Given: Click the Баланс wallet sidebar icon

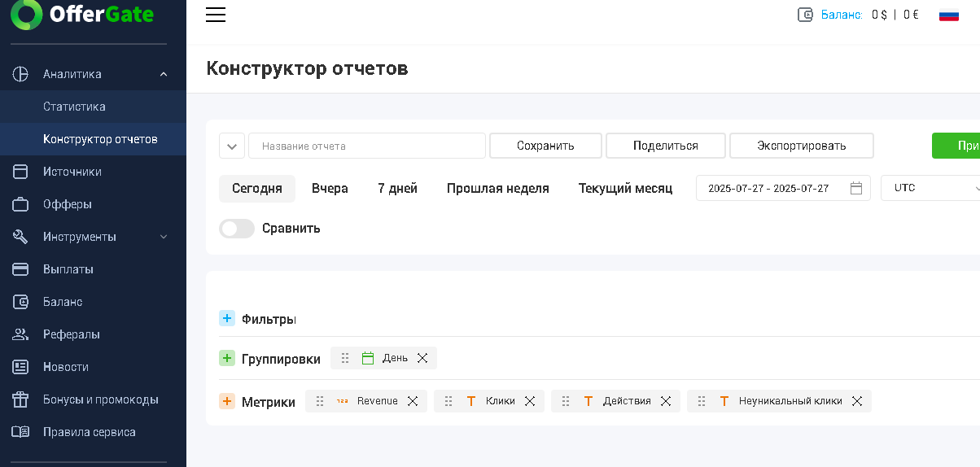Looking at the screenshot, I should (x=20, y=302).
